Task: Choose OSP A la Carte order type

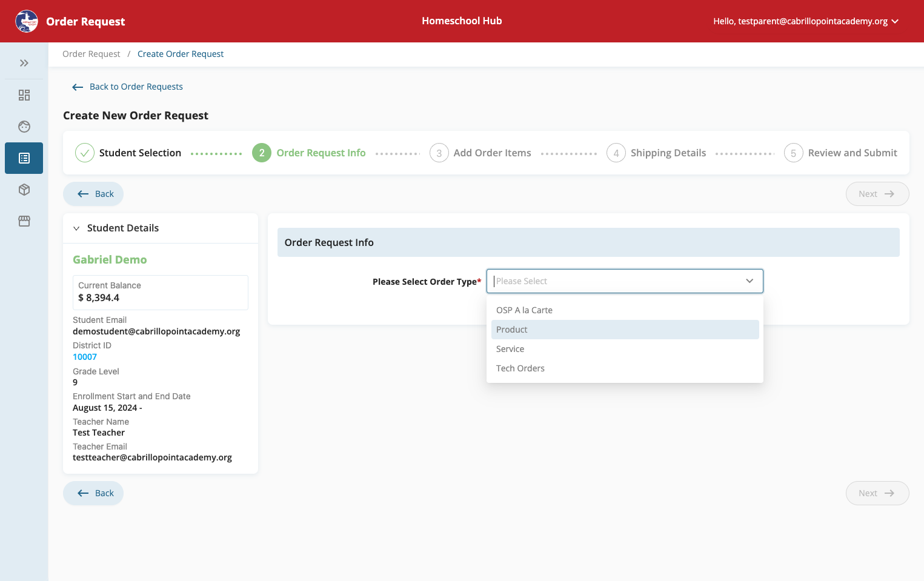Action: 625,310
